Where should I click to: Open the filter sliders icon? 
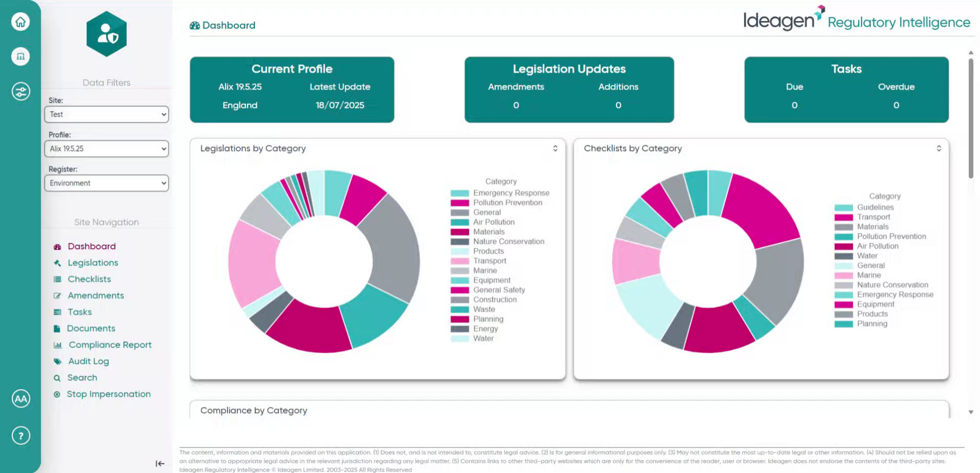click(20, 92)
